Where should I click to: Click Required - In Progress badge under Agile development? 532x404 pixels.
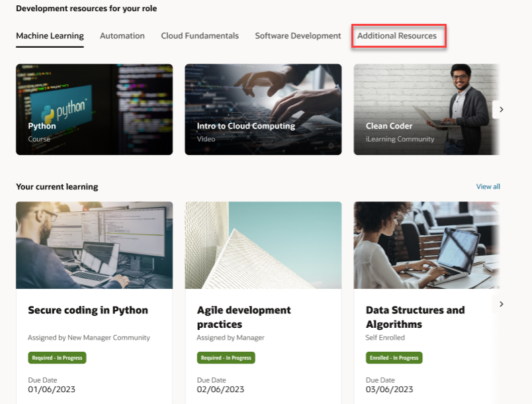click(226, 358)
